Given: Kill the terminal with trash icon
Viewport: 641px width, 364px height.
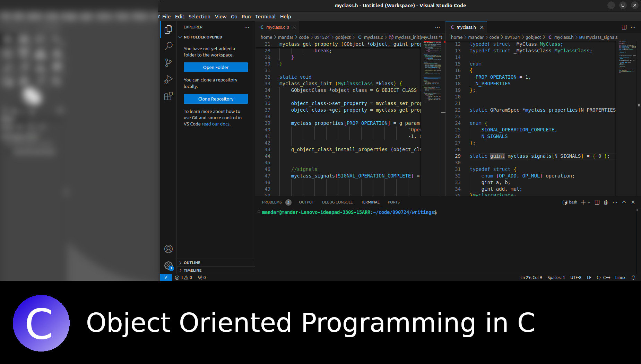Looking at the screenshot, I should (606, 202).
